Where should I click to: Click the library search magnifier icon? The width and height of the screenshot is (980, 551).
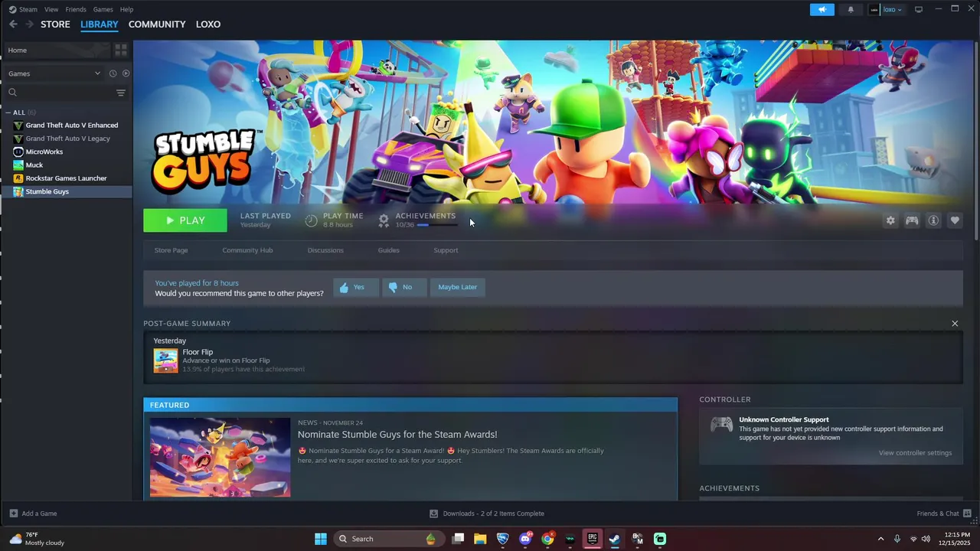coord(12,93)
